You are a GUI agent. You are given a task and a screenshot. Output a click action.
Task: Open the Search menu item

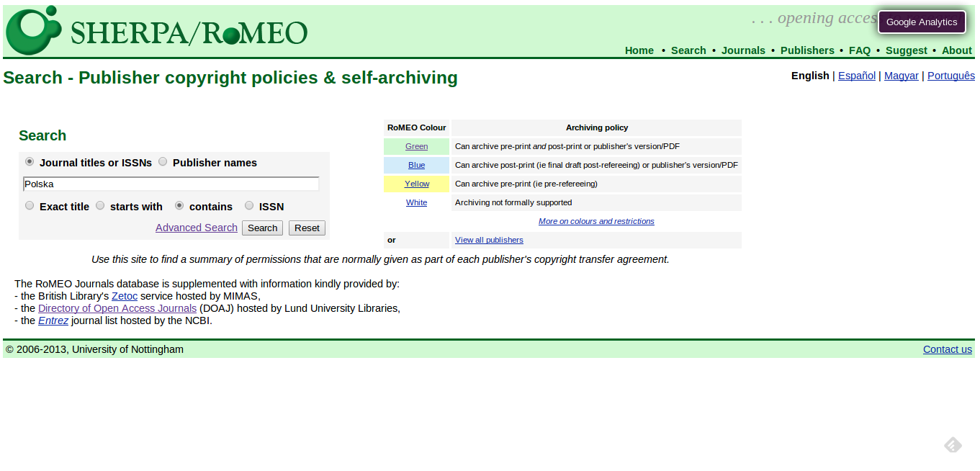(x=688, y=50)
